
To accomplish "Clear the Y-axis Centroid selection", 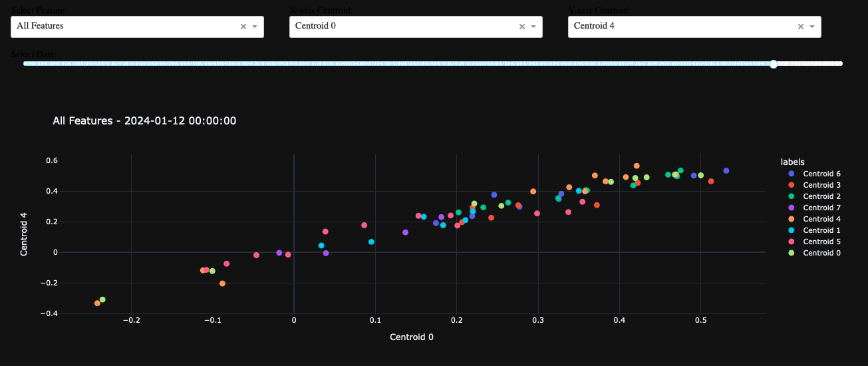I will click(x=800, y=27).
